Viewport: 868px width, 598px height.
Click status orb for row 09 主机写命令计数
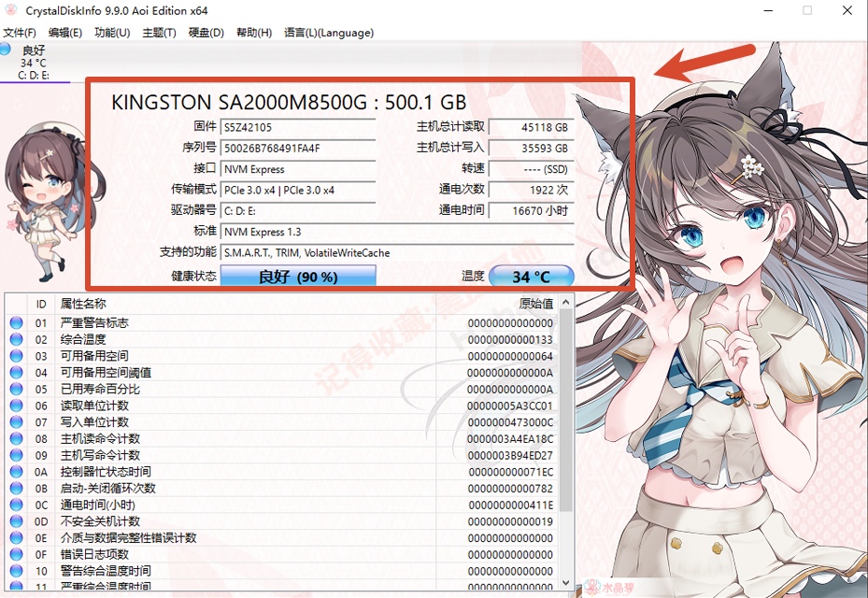pyautogui.click(x=16, y=455)
